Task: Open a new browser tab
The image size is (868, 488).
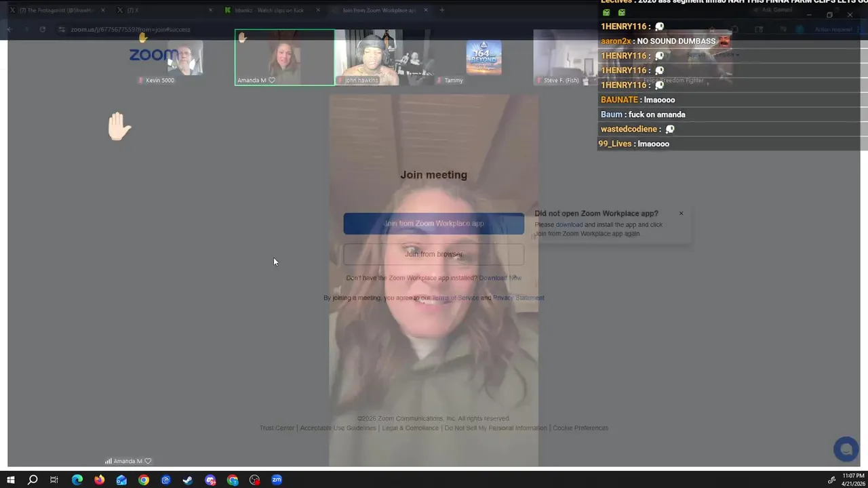Action: point(441,10)
